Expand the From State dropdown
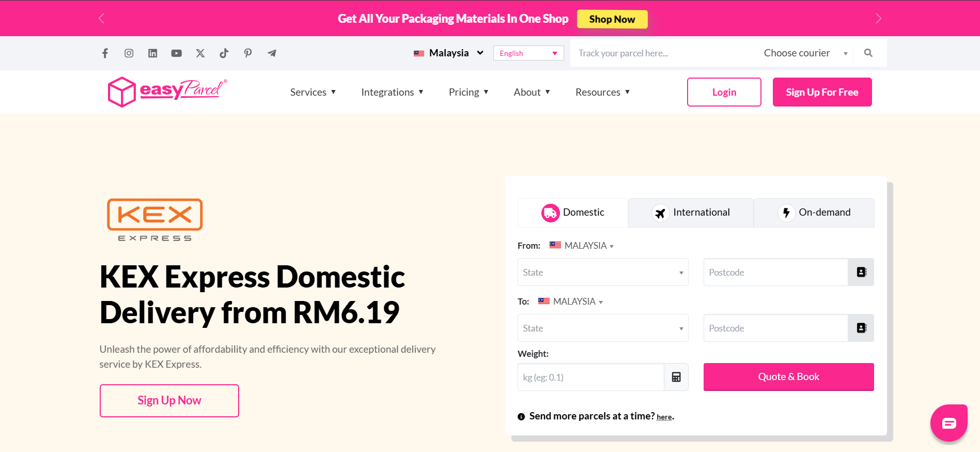980x452 pixels. [602, 272]
